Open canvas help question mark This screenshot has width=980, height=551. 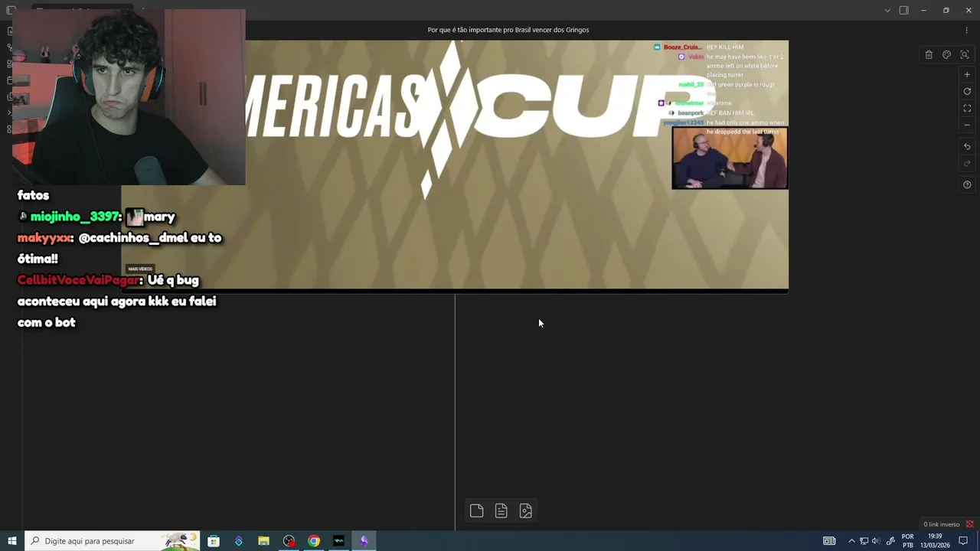coord(967,185)
